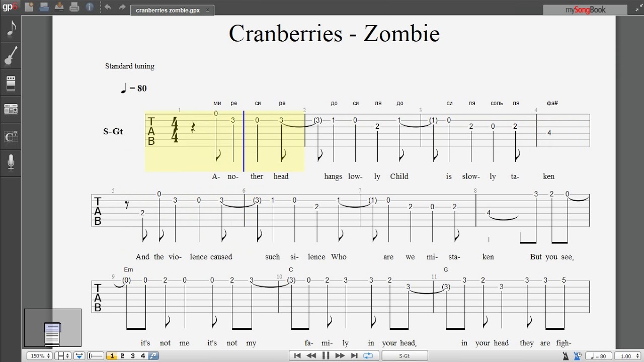The width and height of the screenshot is (644, 362).
Task: Click the G chord label
Action: click(446, 269)
